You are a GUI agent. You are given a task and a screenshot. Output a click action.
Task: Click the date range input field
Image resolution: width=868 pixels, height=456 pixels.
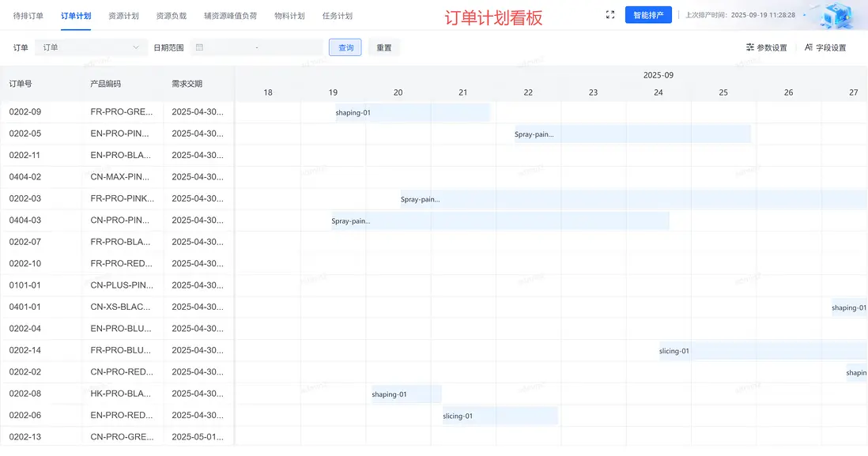pyautogui.click(x=256, y=47)
